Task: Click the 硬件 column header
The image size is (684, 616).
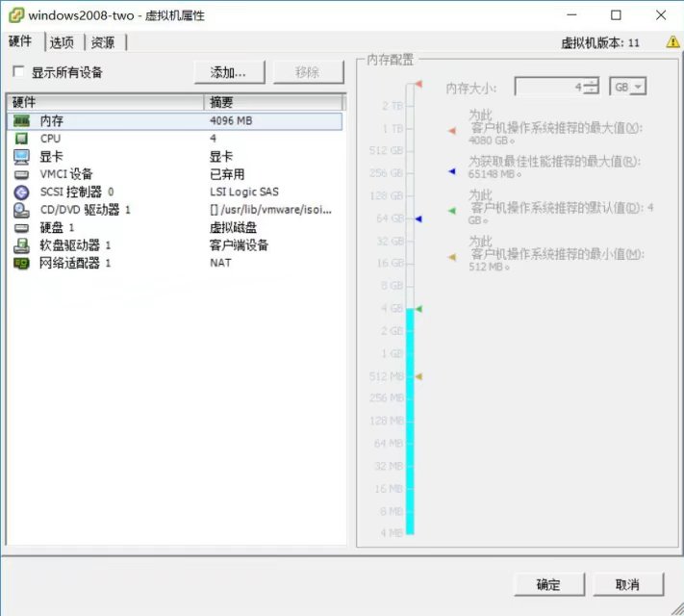Action: tap(105, 102)
